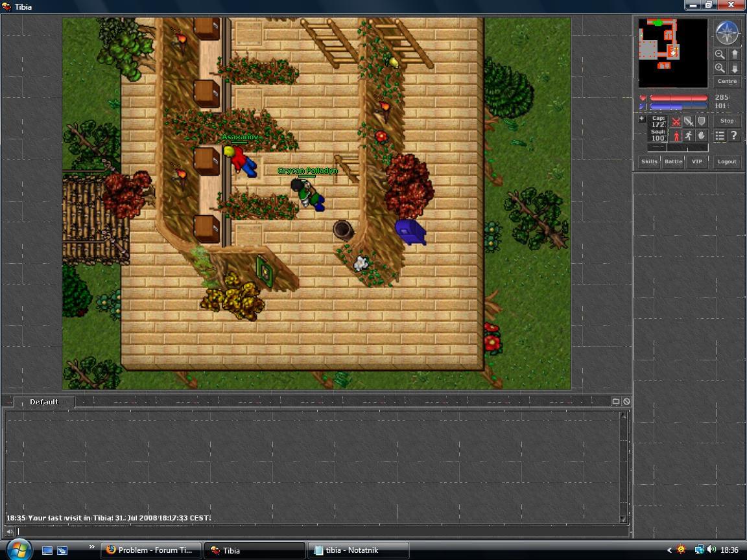Click the Cap: 172 capacity display
Screen dimensions: 747x560
point(658,121)
